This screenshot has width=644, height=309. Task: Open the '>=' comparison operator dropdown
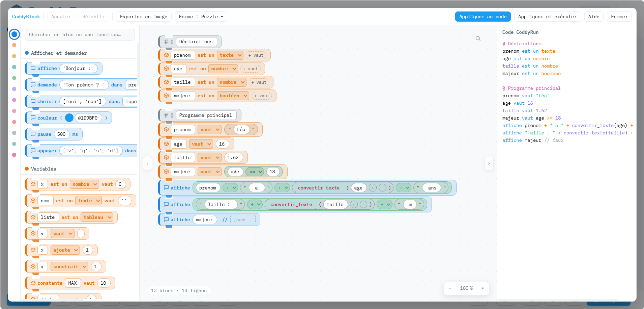(x=255, y=172)
